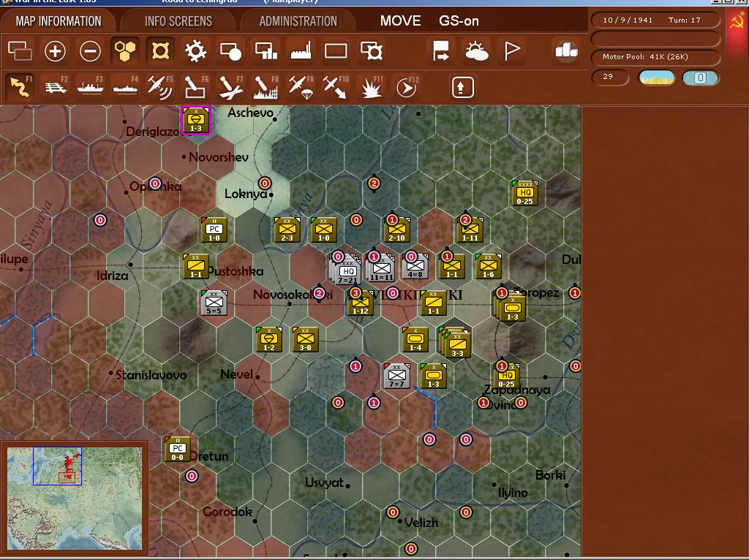Click the screen with bar chart icon
This screenshot has width=749, height=560.
[266, 50]
